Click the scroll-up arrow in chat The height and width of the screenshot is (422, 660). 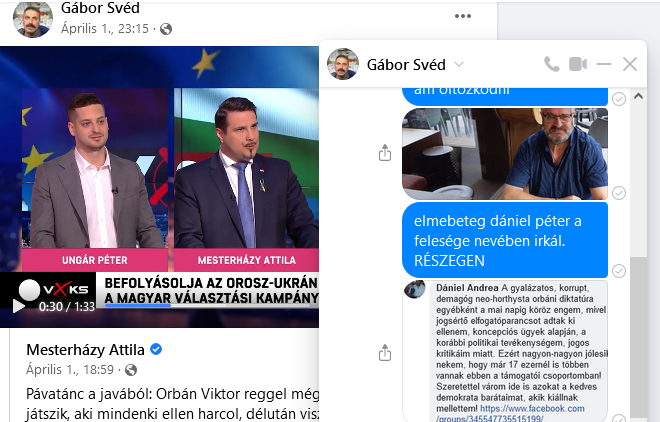[638, 96]
